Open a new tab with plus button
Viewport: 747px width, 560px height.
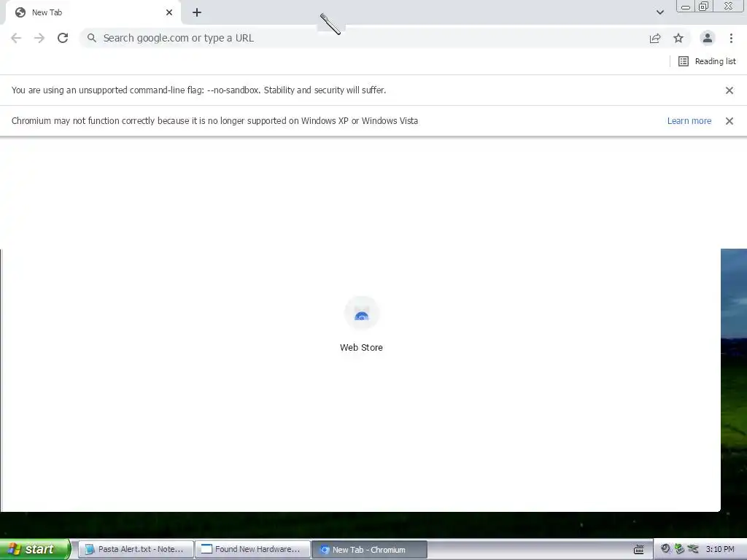click(197, 13)
